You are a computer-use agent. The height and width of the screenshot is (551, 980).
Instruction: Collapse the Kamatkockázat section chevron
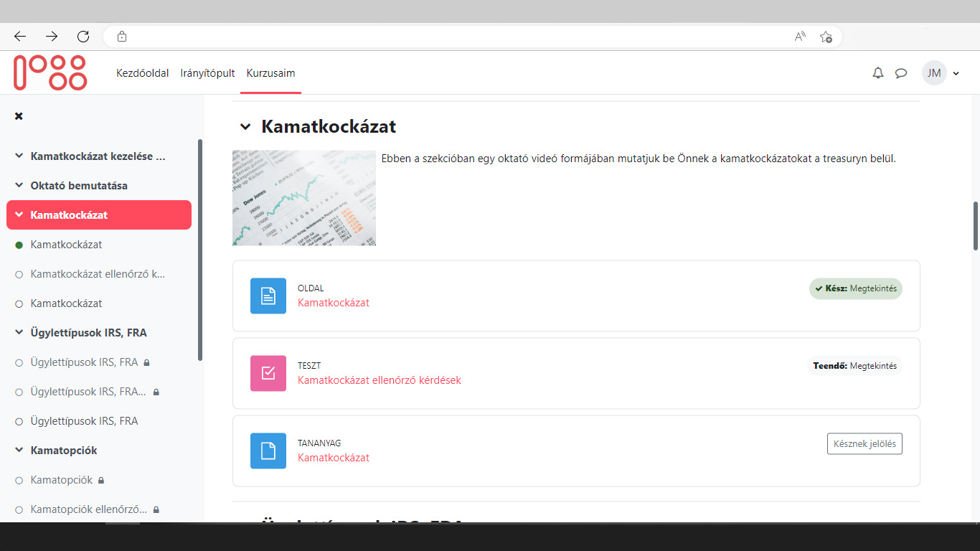pyautogui.click(x=245, y=126)
